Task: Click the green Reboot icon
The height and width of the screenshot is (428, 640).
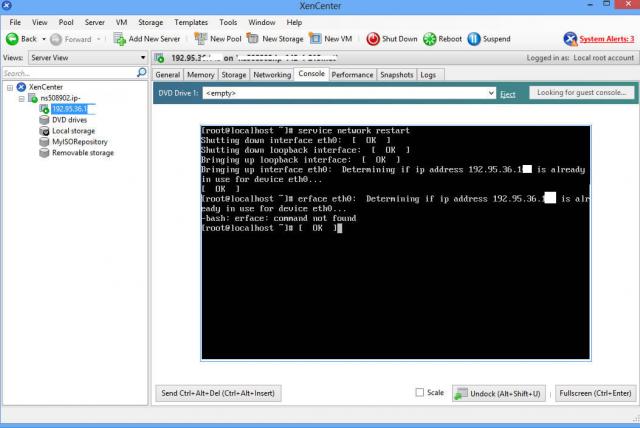Action: coord(429,39)
